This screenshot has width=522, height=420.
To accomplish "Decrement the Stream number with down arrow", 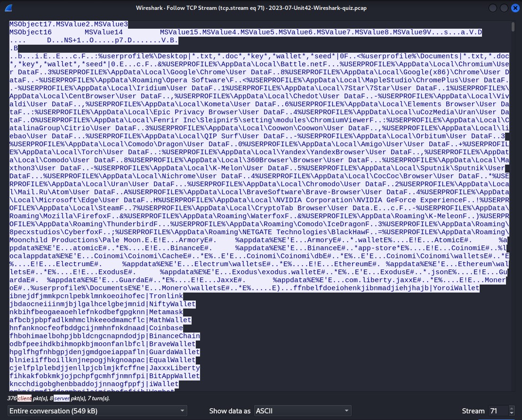I will pos(513,413).
